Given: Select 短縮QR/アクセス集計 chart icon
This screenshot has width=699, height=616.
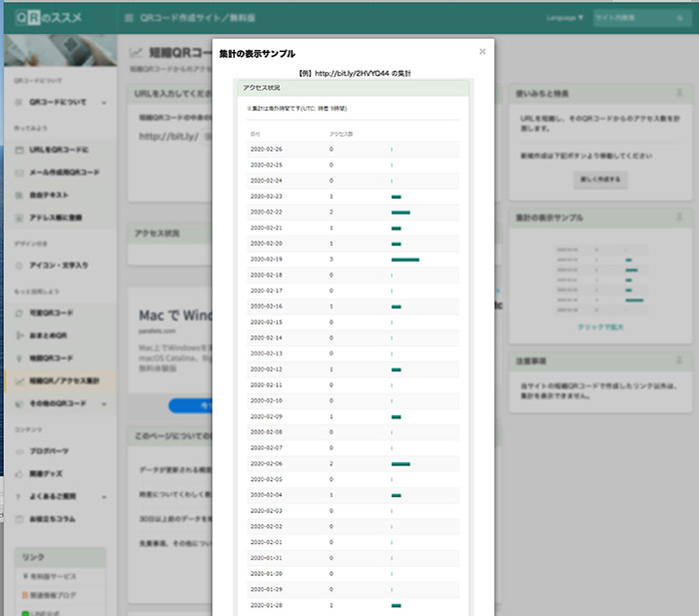Looking at the screenshot, I should [19, 381].
